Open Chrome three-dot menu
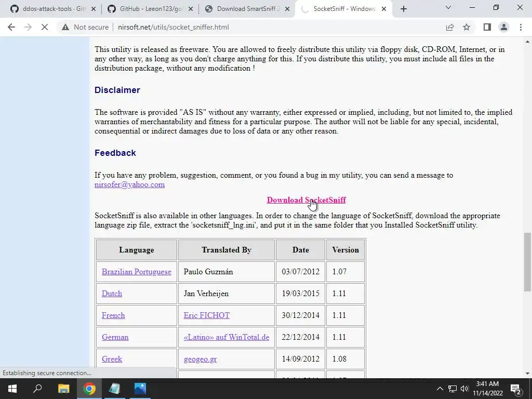The image size is (532, 399). tap(521, 27)
